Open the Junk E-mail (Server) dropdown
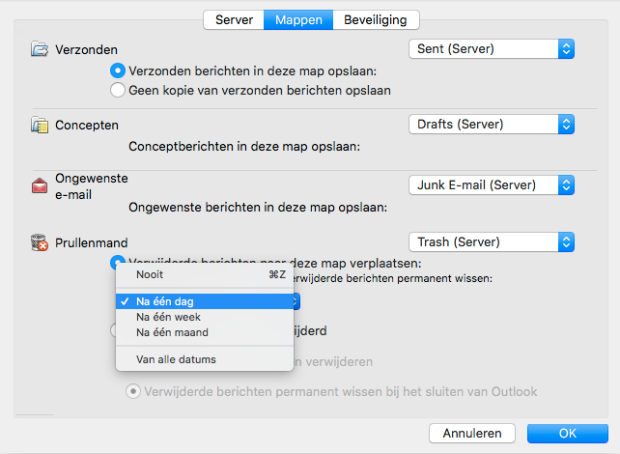The width and height of the screenshot is (620, 454). click(x=491, y=185)
